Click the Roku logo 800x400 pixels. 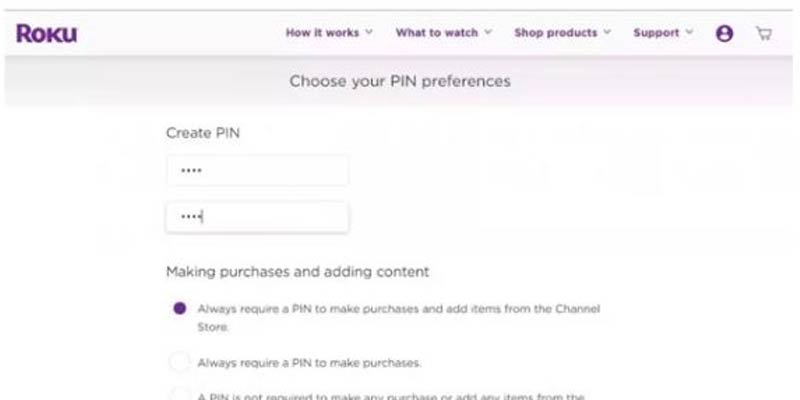pyautogui.click(x=47, y=34)
